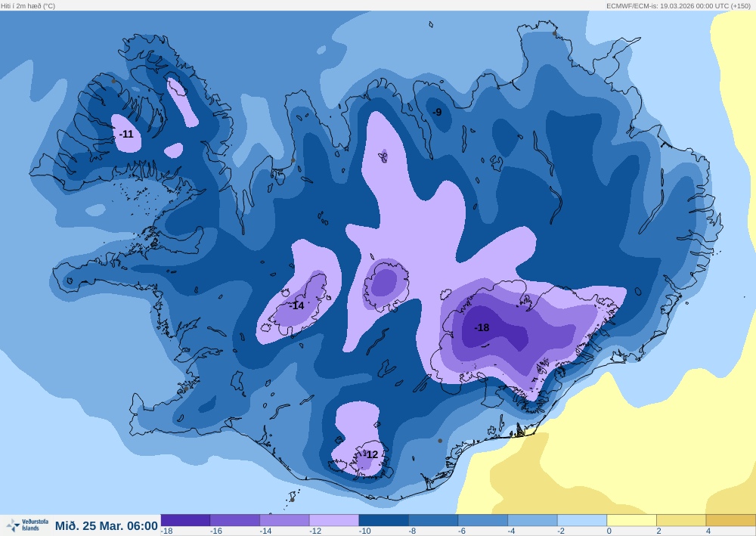Pick the darkest purple legend swatch
The width and height of the screenshot is (756, 536).
pos(186,520)
